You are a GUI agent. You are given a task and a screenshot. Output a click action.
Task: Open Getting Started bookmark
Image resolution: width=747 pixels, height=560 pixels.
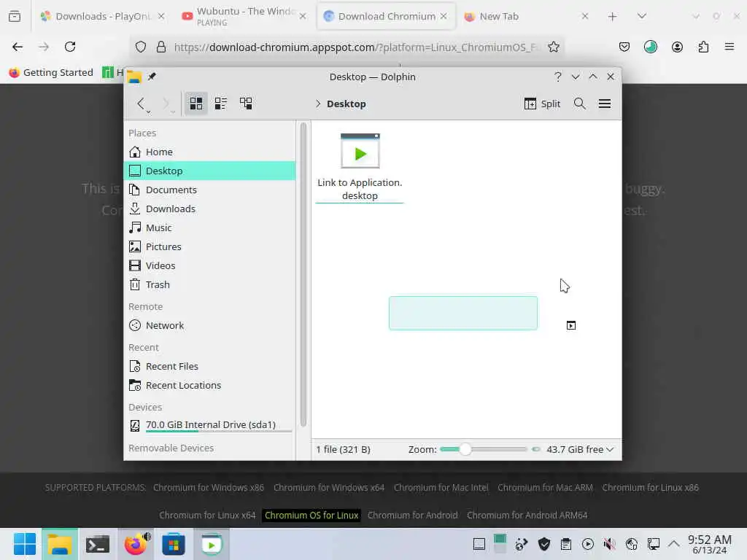pos(51,72)
